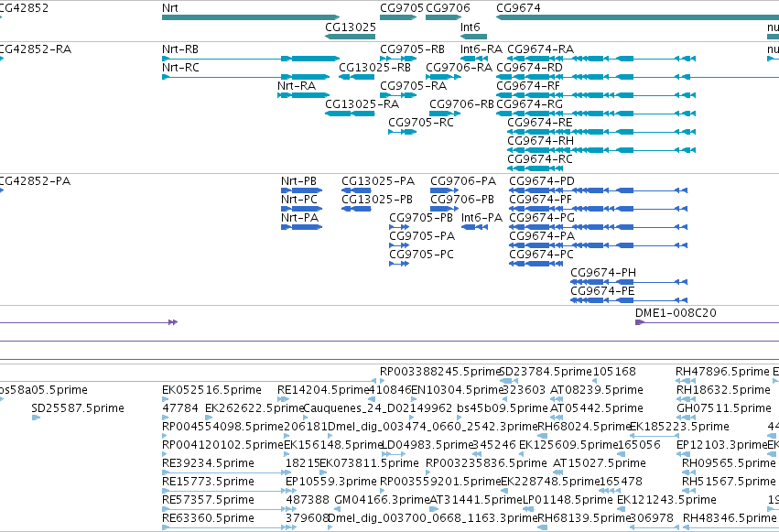The height and width of the screenshot is (532, 779).
Task: Select gene CG9705 in the gene track
Action: click(402, 8)
